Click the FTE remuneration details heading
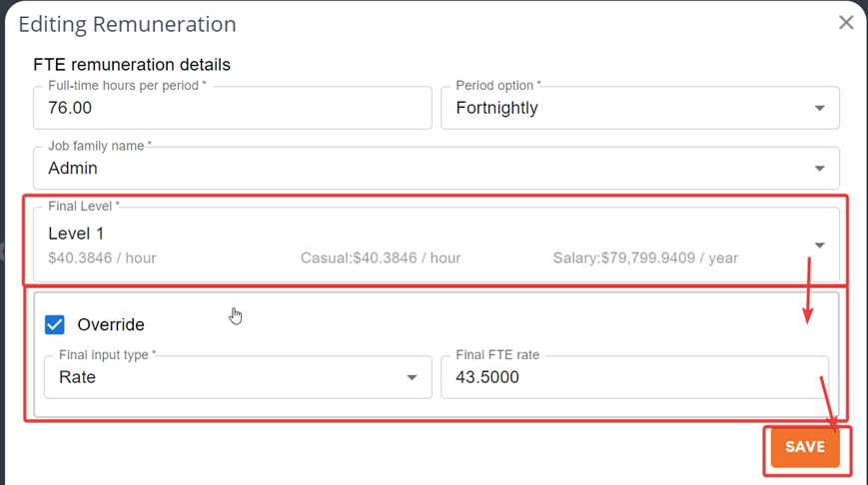 click(132, 65)
